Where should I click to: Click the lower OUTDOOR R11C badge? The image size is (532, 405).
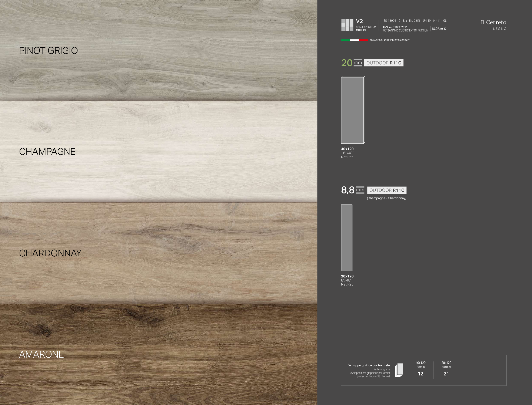click(x=387, y=190)
